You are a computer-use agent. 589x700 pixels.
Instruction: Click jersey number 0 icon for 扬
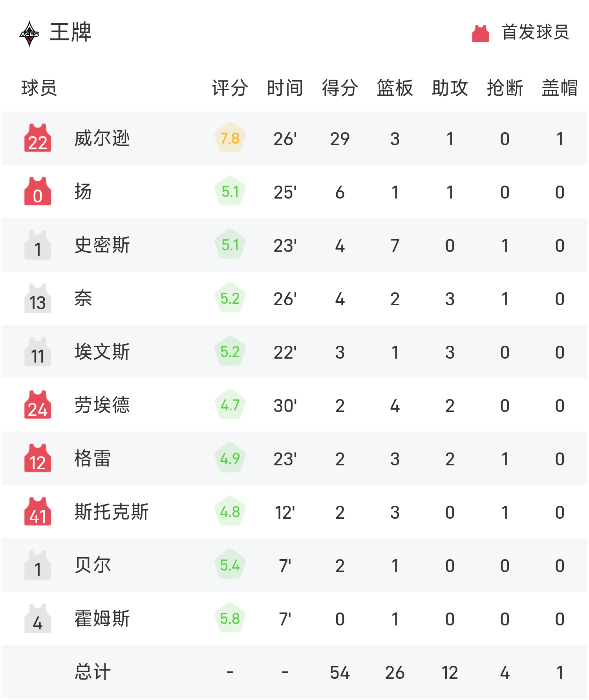click(38, 191)
